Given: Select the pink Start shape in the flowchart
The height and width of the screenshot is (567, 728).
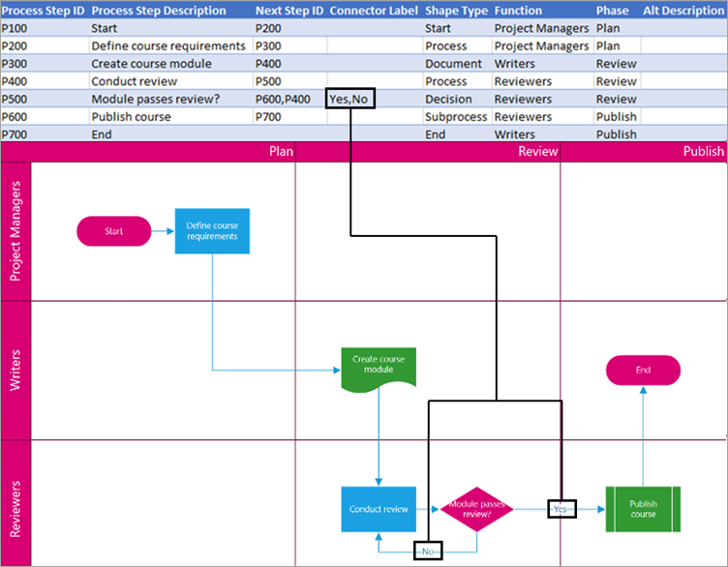Looking at the screenshot, I should click(x=114, y=231).
